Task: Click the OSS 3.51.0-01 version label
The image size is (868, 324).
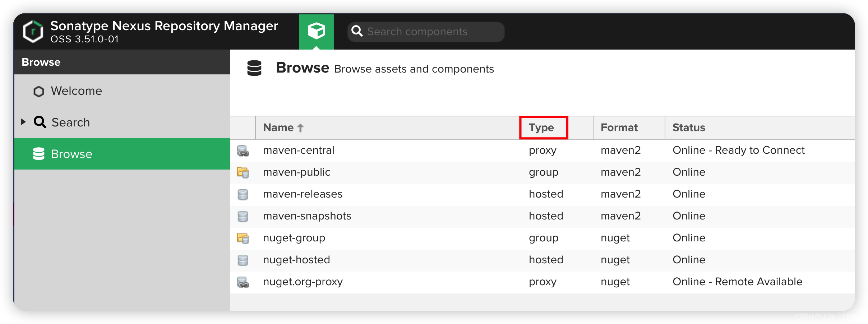Action: (84, 39)
